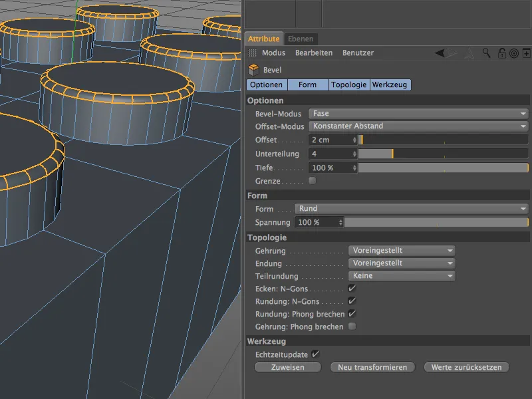This screenshot has width=532, height=399.
Task: Click the Bevel tool cube icon
Action: (253, 70)
